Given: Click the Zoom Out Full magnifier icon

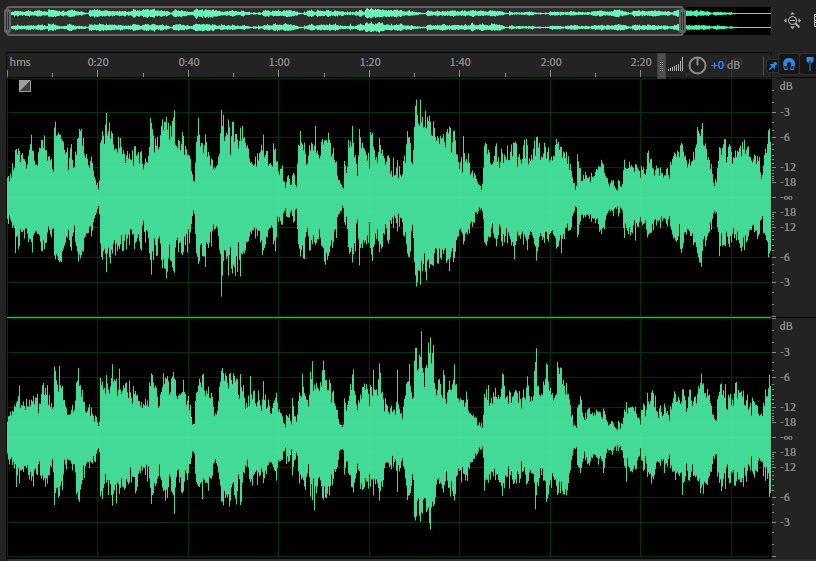Looking at the screenshot, I should (x=793, y=21).
